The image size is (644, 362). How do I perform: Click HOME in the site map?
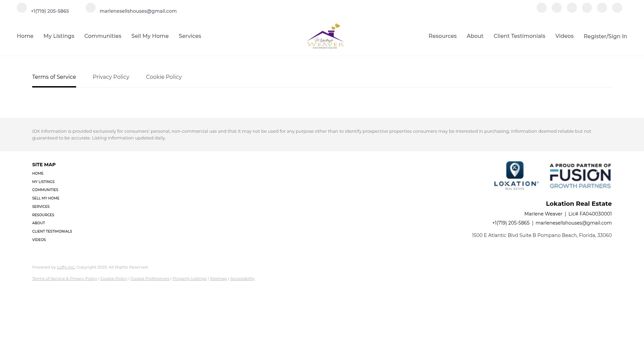38,174
